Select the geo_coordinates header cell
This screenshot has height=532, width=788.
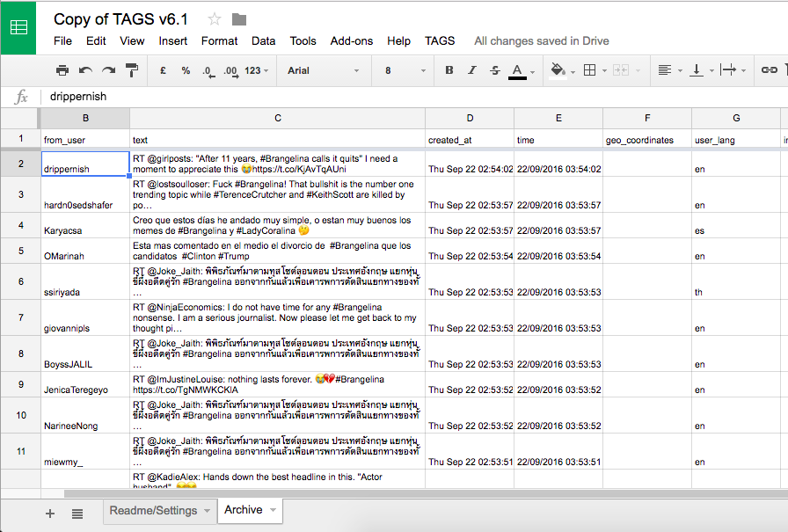click(x=646, y=139)
